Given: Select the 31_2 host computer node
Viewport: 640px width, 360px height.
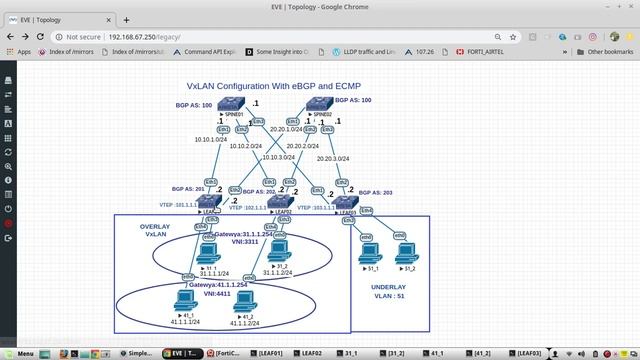Looking at the screenshot, I should coord(279,251).
